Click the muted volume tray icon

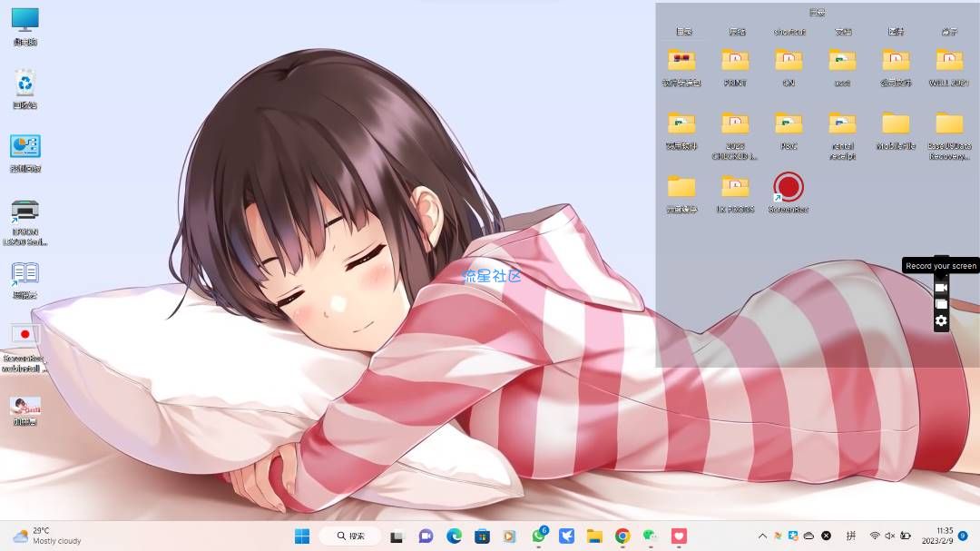click(889, 536)
